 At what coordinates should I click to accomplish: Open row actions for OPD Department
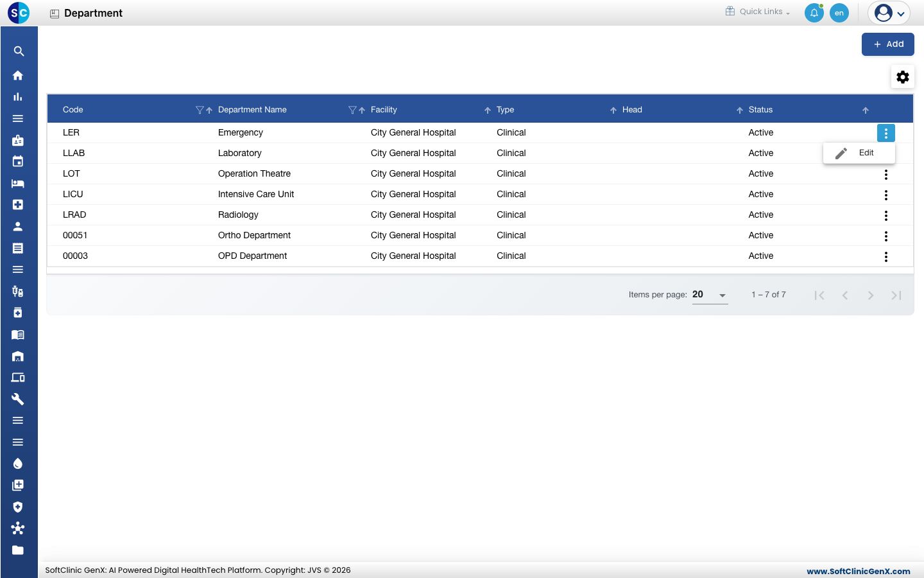886,256
